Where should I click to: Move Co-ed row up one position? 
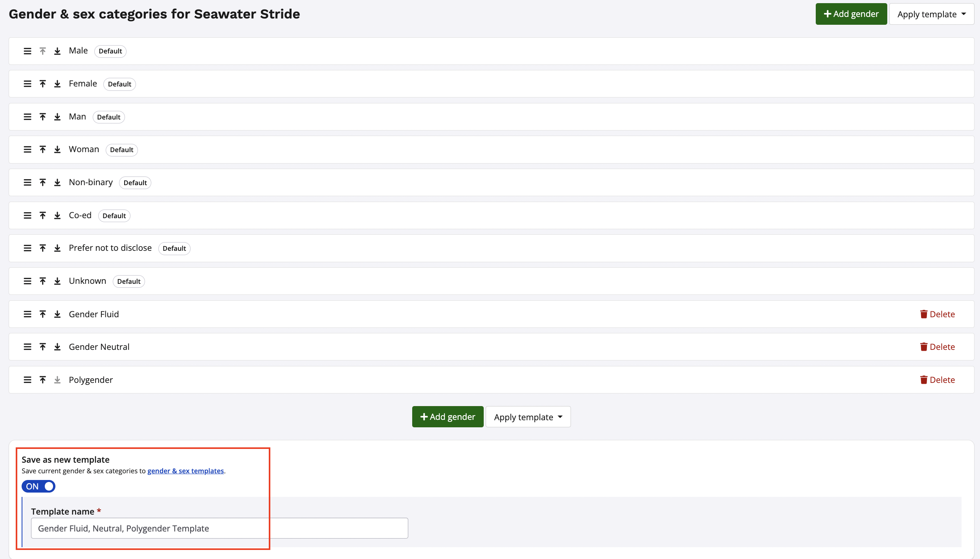[43, 215]
